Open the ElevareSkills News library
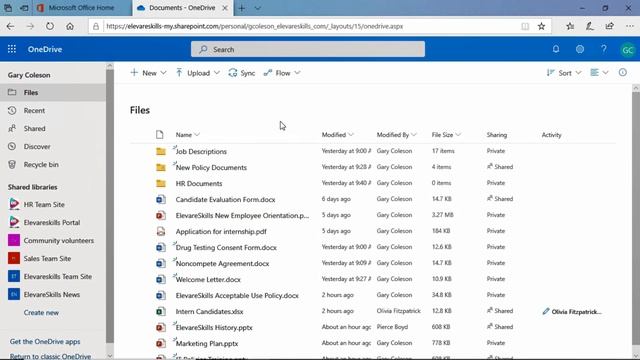This screenshot has width=640, height=360. coord(53,294)
